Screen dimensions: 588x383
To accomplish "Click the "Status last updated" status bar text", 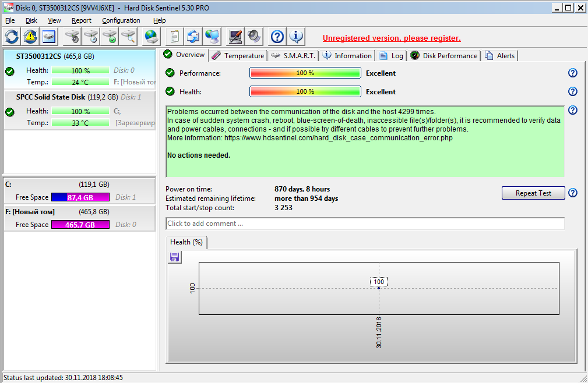I will 63,378.
